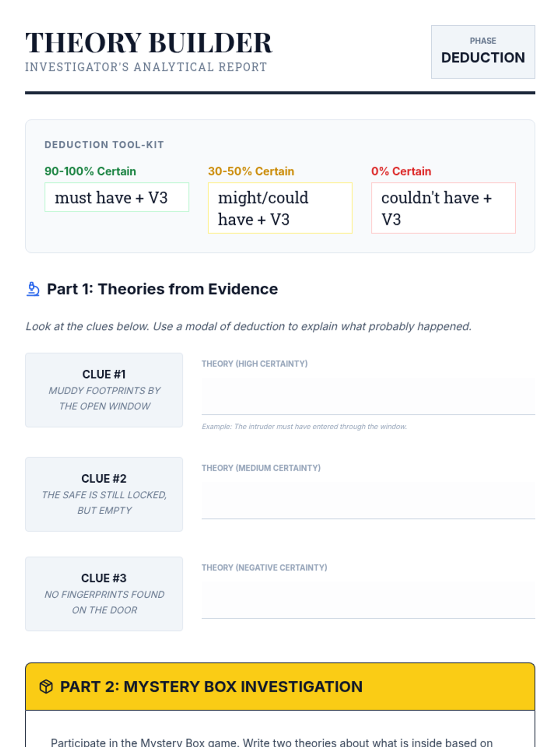The width and height of the screenshot is (560, 747).
Task: Open the Clue #3 no fingerprints card
Action: 104,593
